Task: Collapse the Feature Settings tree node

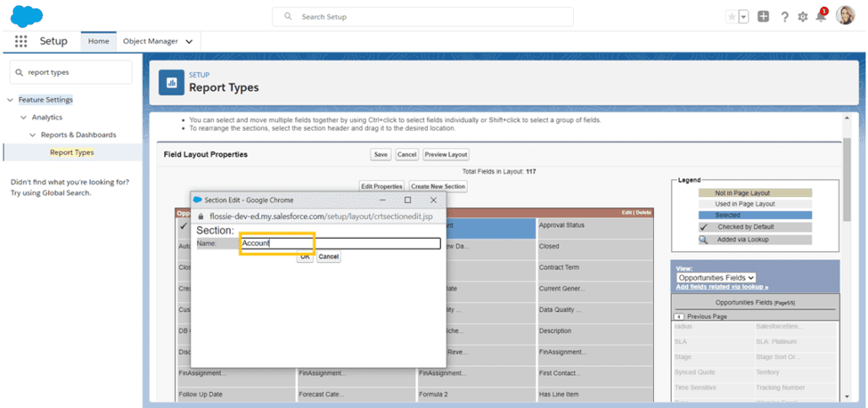Action: (10, 99)
